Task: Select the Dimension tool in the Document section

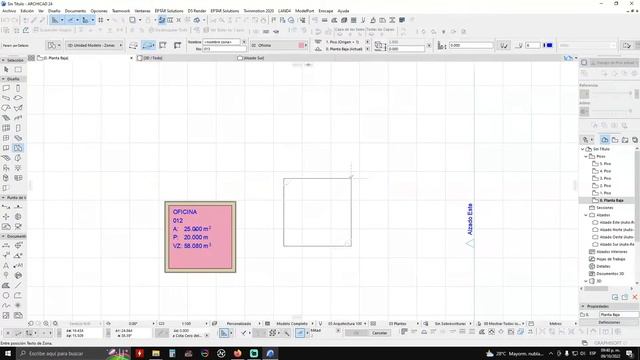Action: 6,245
